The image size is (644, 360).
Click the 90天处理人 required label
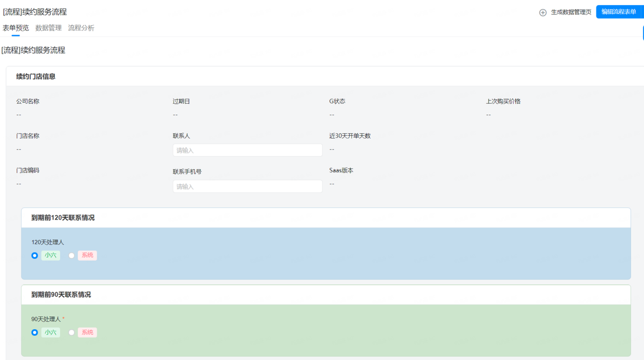click(x=48, y=320)
